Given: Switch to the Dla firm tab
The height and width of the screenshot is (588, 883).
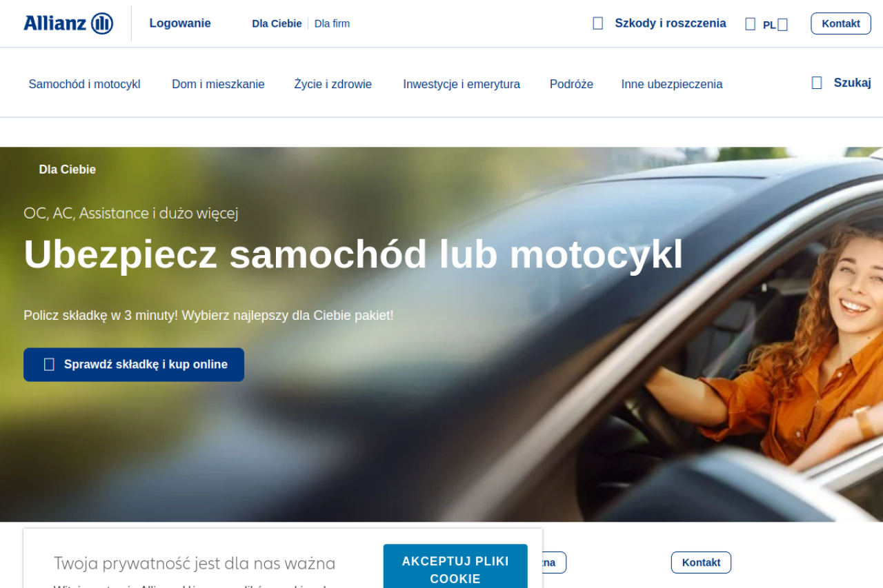Looking at the screenshot, I should [332, 23].
